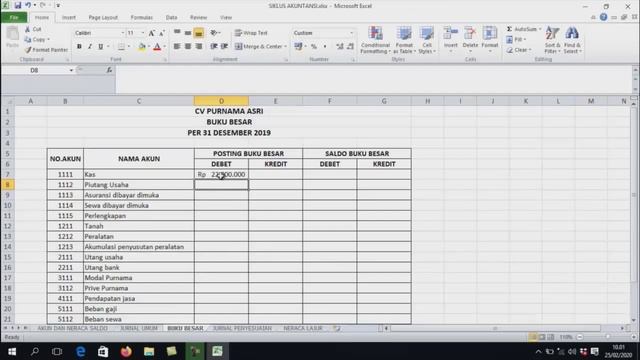Viewport: 640px width, 360px height.
Task: Click the Save icon in quick access toolbar
Action: pyautogui.click(x=18, y=5)
